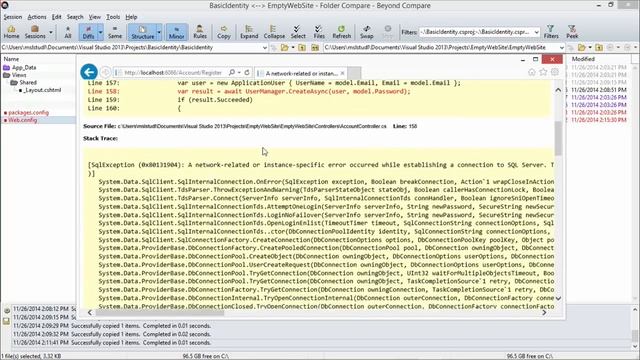640x360 pixels.
Task: Browse for right folder icon
Action: tap(582, 48)
